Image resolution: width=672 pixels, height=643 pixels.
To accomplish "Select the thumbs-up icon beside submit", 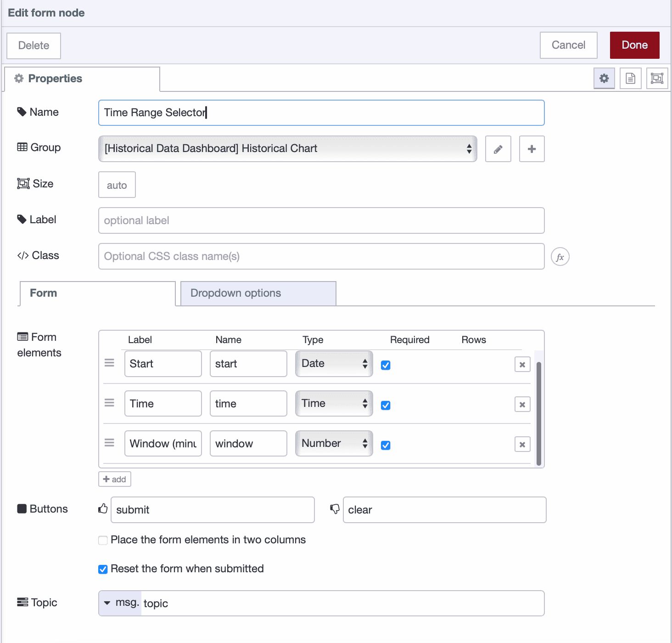I will 102,508.
